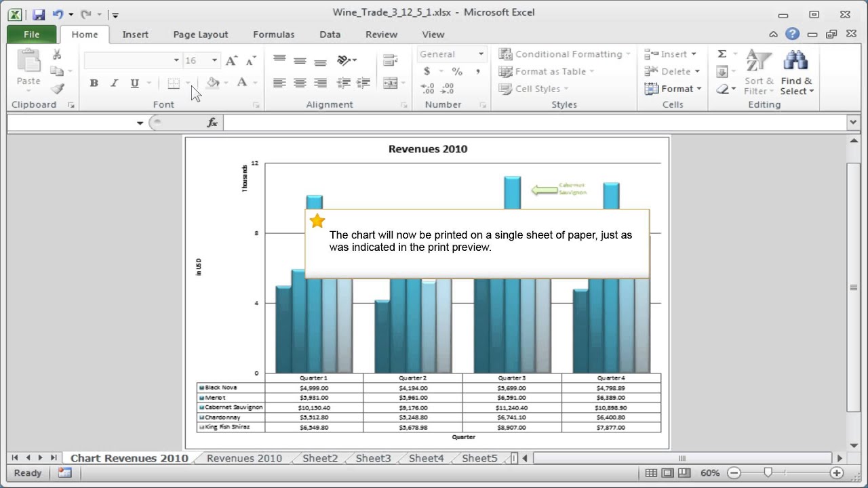This screenshot has height=488, width=868.
Task: Click the Merge and Center icon
Action: [390, 83]
